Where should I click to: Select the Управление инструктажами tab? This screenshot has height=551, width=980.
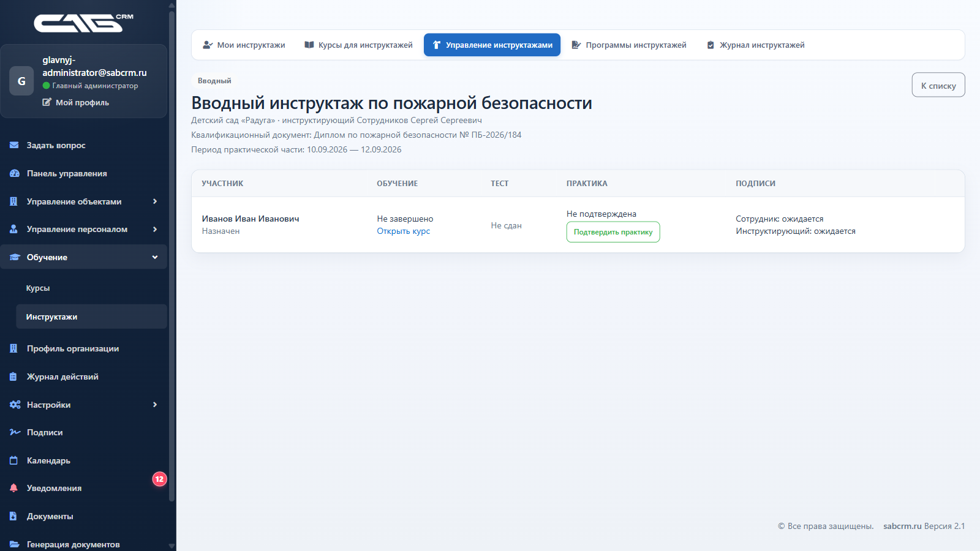coord(492,45)
